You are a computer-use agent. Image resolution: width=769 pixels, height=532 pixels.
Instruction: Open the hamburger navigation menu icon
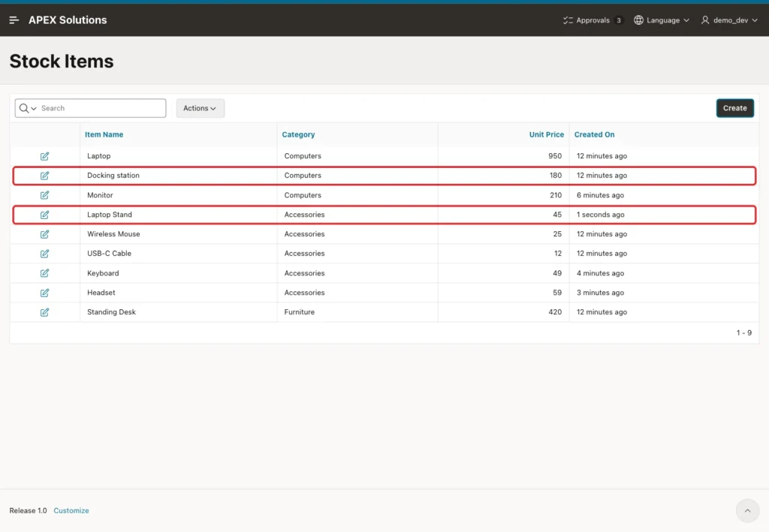pos(14,20)
